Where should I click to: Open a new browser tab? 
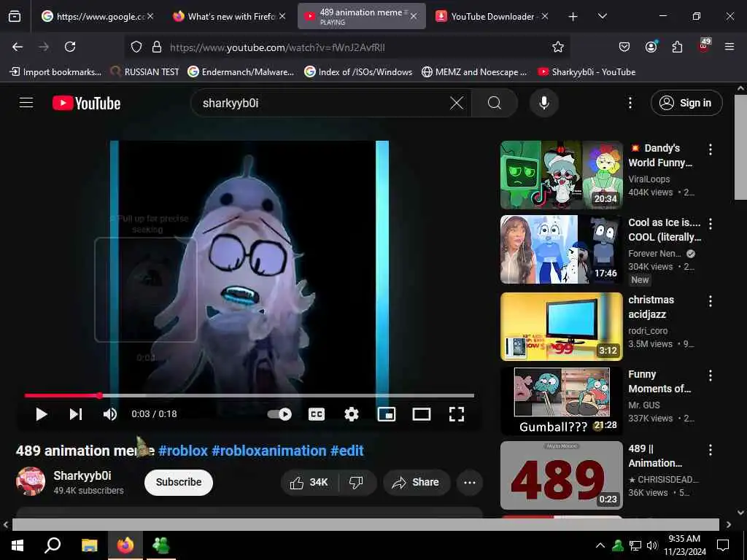[573, 16]
